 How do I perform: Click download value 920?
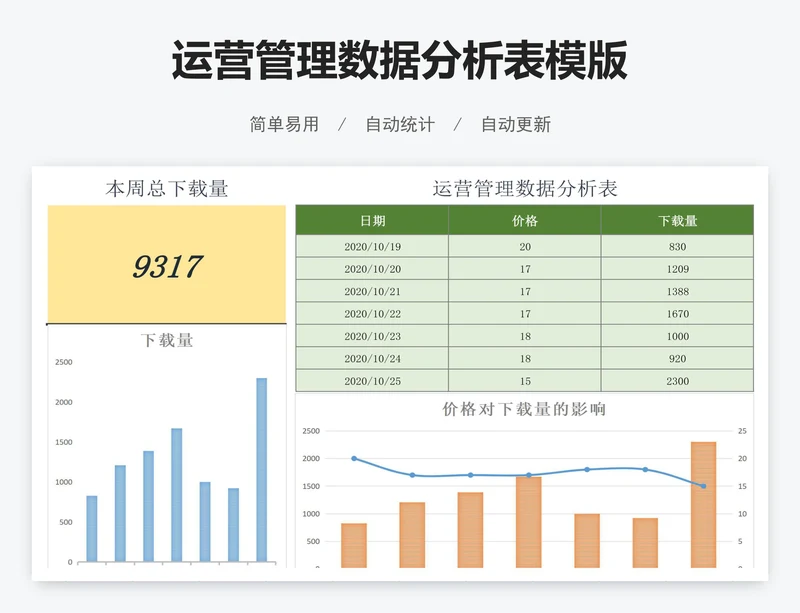(677, 359)
